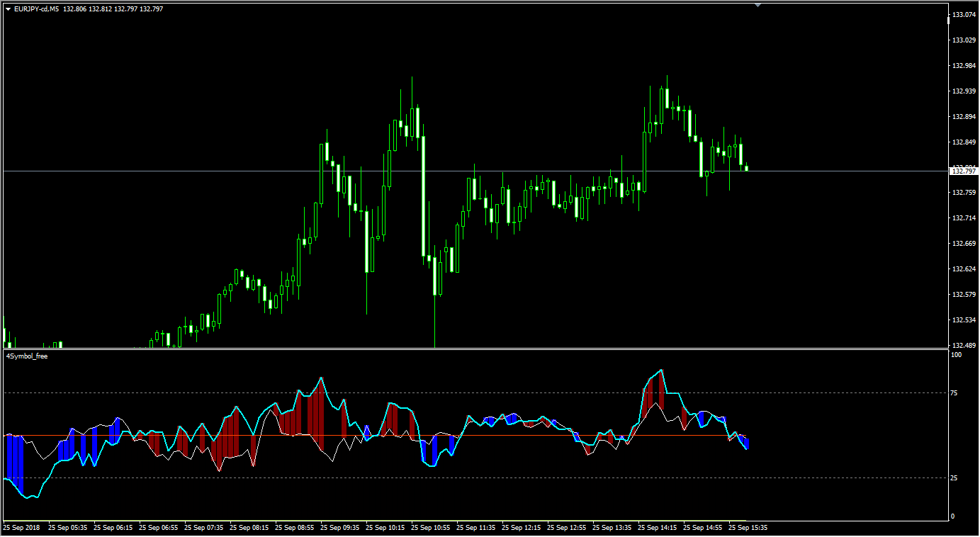This screenshot has width=980, height=537.
Task: Click the chart shift triangle marker at top
Action: (x=758, y=5)
